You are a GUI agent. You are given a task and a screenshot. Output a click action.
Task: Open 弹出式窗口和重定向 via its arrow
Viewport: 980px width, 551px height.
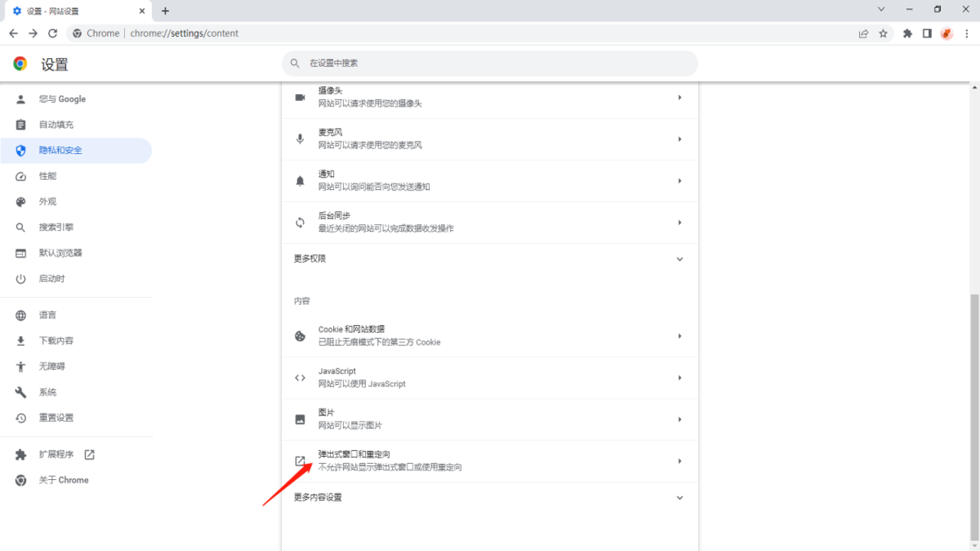pyautogui.click(x=679, y=461)
